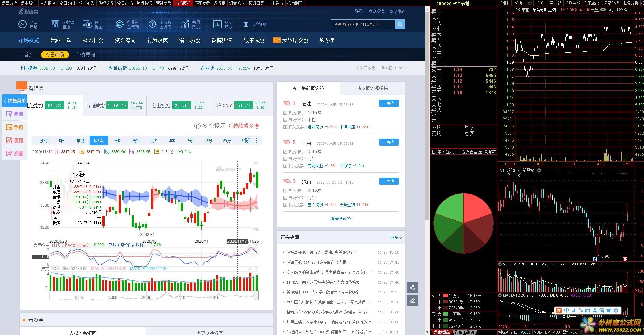The width and height of the screenshot is (644, 335).
Task: Select 证券要闻 sub tab
Action: click(x=86, y=55)
